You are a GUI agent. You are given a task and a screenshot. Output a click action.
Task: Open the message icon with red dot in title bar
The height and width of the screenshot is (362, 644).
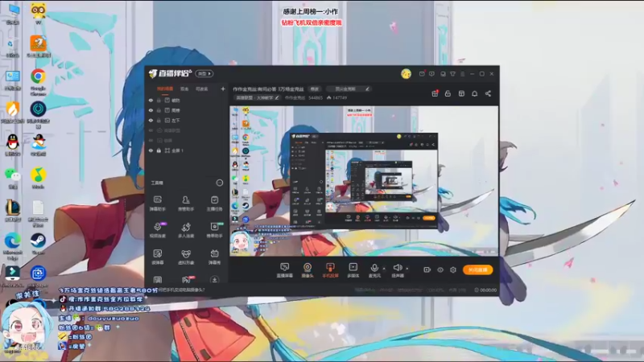click(x=422, y=74)
